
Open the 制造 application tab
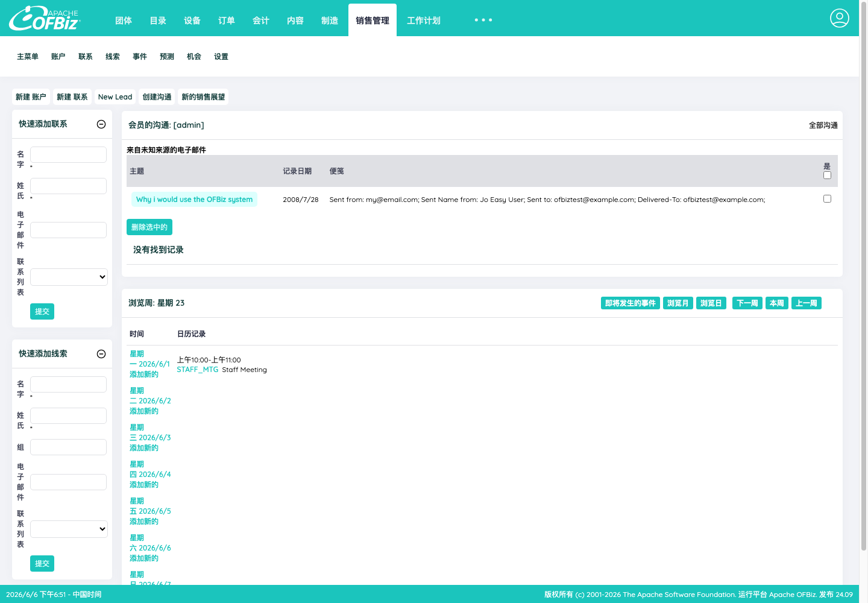330,21
